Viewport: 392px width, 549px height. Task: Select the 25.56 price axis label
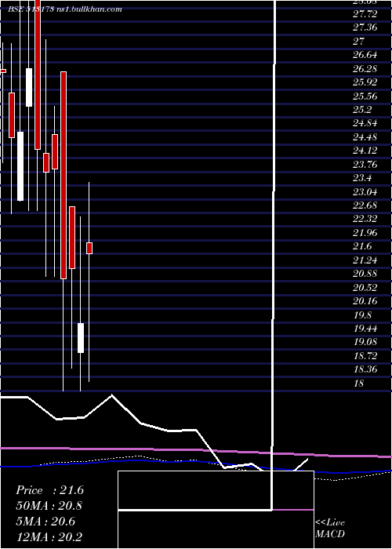click(365, 96)
